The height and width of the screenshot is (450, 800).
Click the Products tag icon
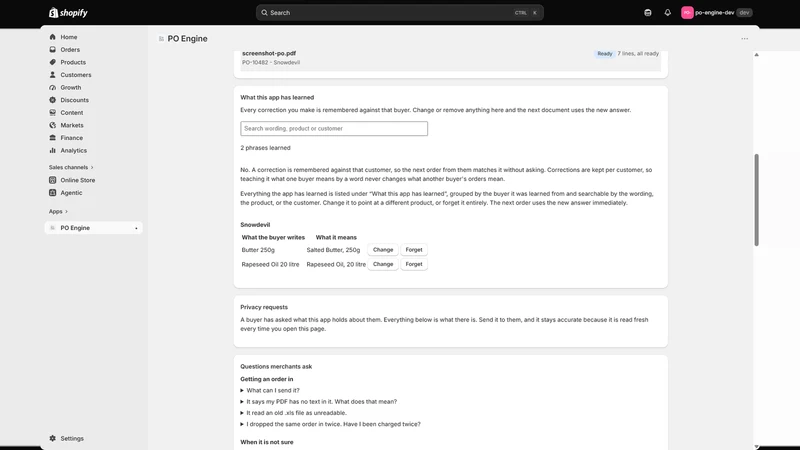point(53,62)
